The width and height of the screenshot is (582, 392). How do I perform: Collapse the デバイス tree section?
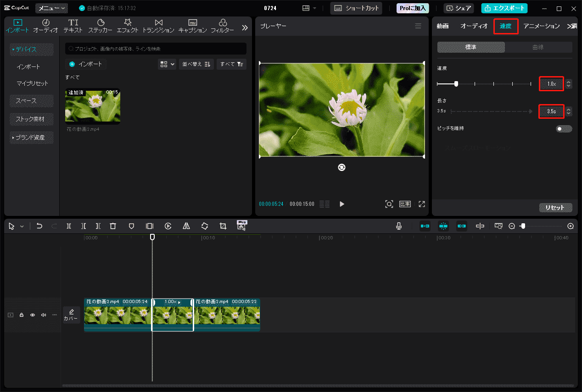tap(13, 50)
